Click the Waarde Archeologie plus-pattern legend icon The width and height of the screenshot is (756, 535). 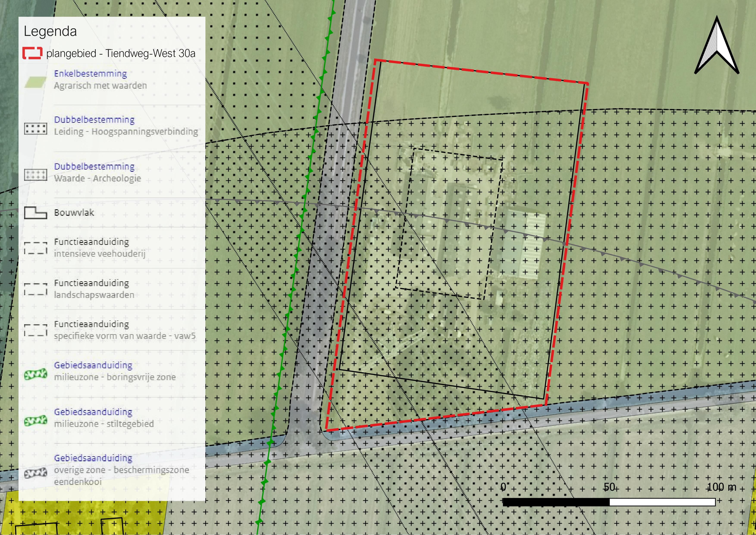pos(35,175)
